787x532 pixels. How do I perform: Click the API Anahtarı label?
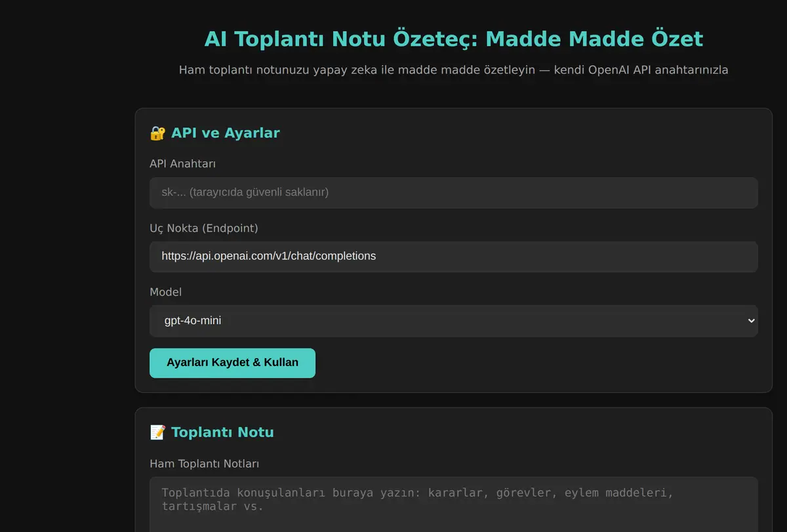183,164
